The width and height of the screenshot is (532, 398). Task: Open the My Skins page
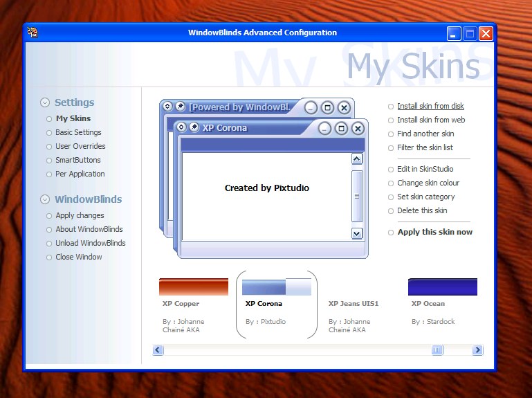73,118
